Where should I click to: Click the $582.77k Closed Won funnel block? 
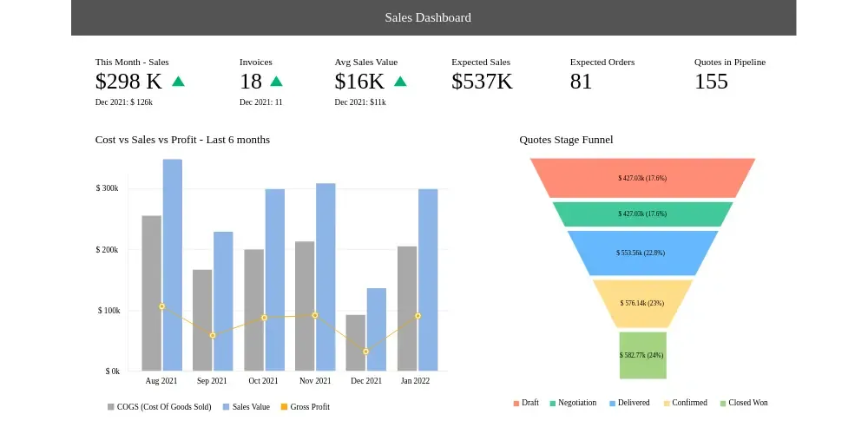[642, 355]
